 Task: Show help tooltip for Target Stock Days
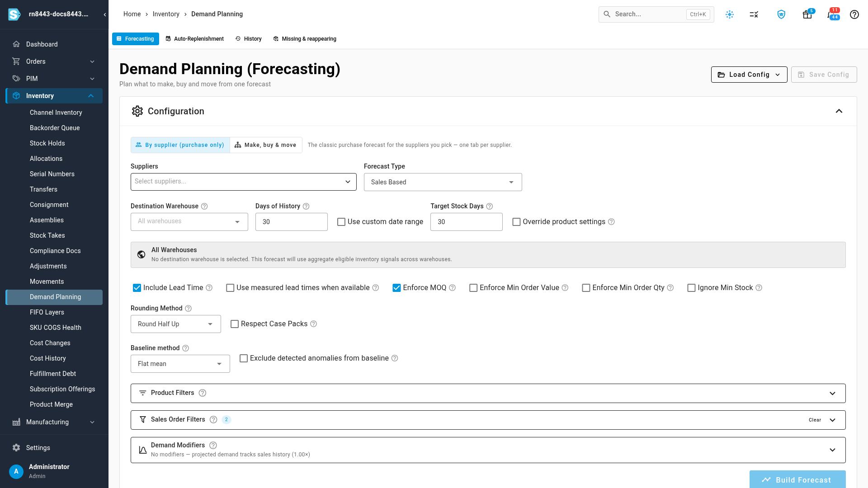click(490, 206)
